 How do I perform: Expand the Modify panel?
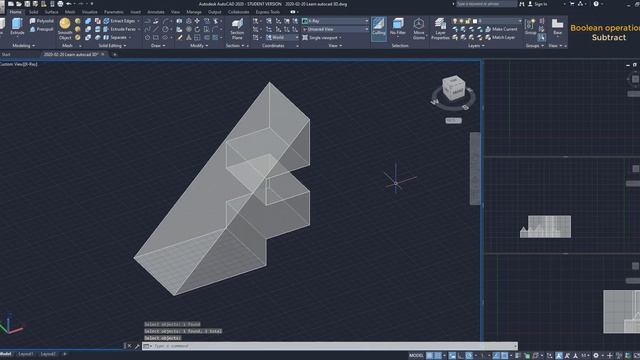click(199, 46)
